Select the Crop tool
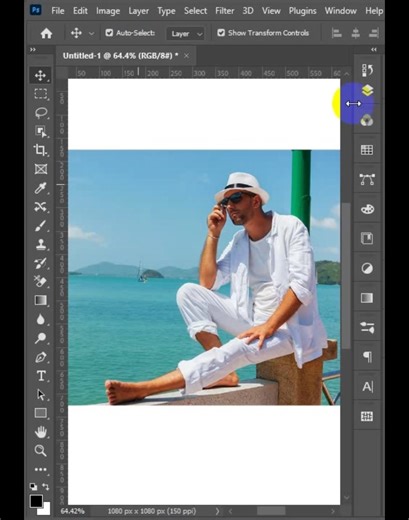Viewport: 409px width, 520px height. (x=40, y=150)
